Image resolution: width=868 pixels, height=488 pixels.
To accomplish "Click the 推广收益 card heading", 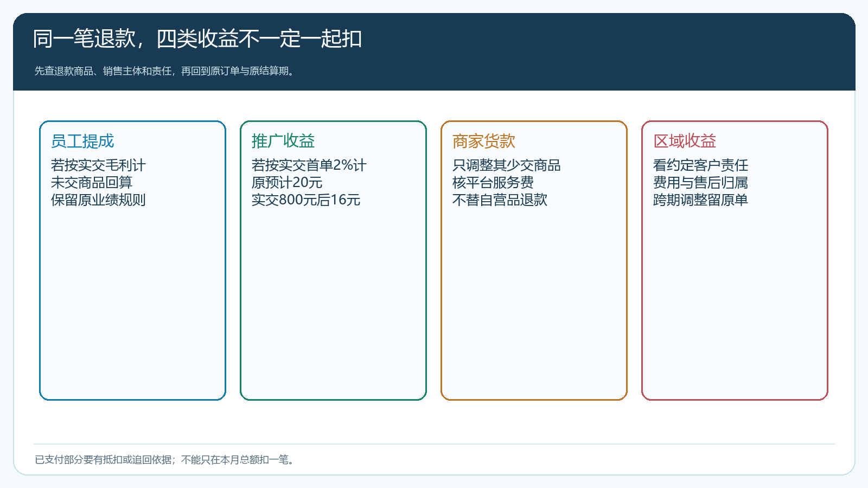I will coord(283,141).
